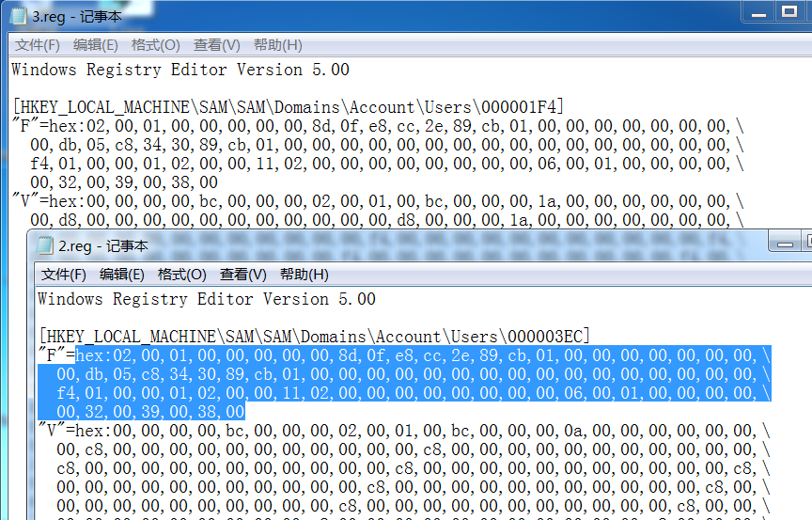The height and width of the screenshot is (520, 812).
Task: Open 文件(F) menu in 2.reg window
Action: click(x=64, y=275)
